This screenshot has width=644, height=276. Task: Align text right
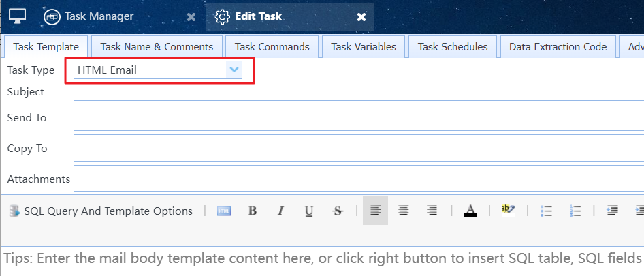tap(432, 211)
